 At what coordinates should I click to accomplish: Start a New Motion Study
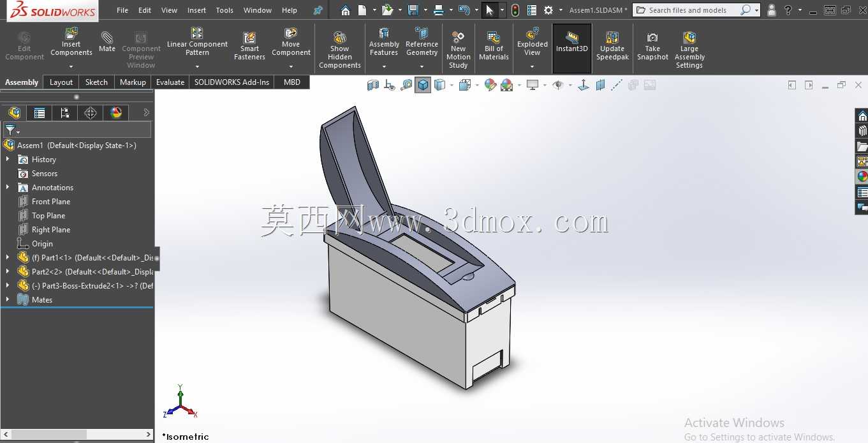pyautogui.click(x=458, y=49)
